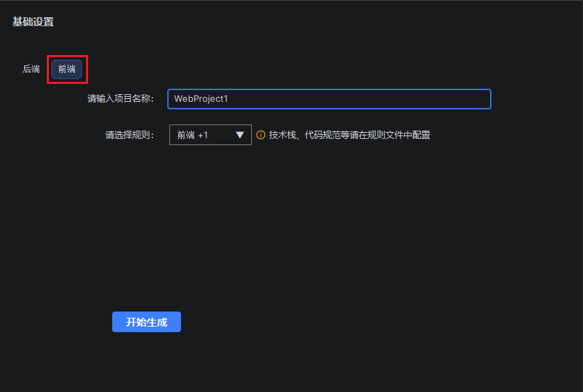
Task: Click the 生成 characters on the blue button
Action: [157, 322]
